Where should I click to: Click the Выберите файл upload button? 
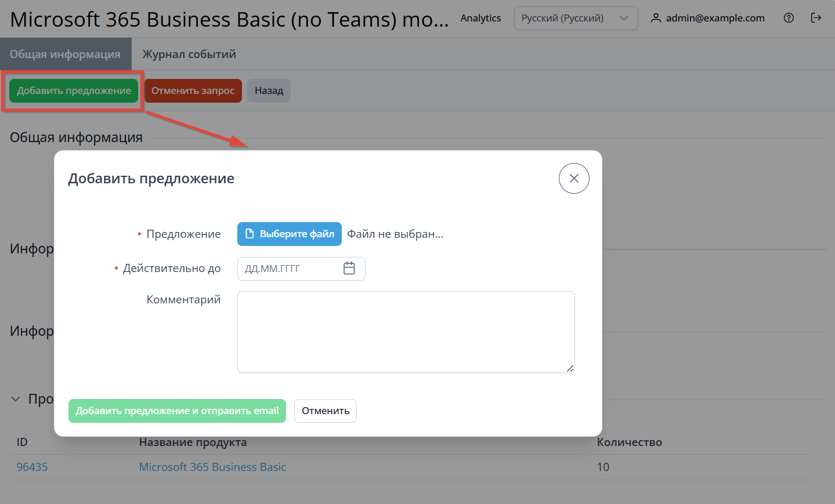pyautogui.click(x=290, y=234)
